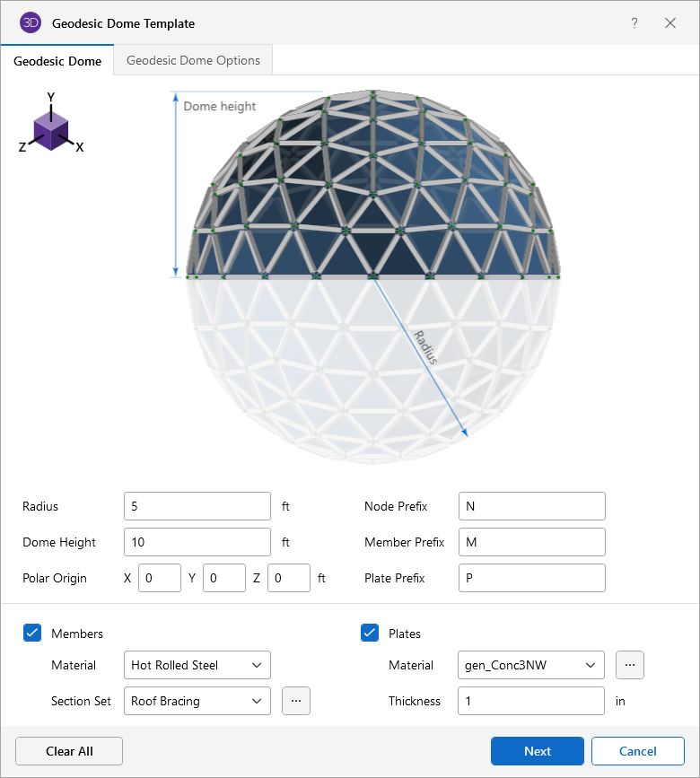Open section set ellipsis browse button
The image size is (700, 778).
[296, 701]
